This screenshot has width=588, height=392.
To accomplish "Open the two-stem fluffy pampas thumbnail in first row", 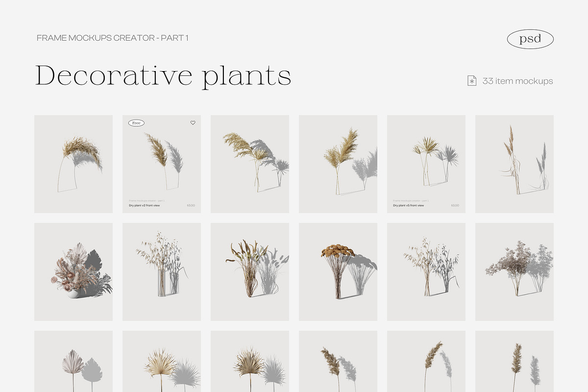I will click(x=338, y=164).
